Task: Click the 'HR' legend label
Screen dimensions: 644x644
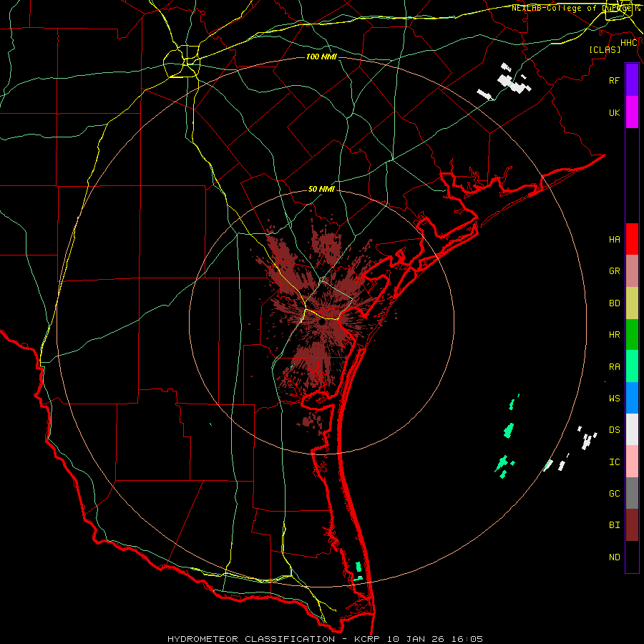Action: [x=615, y=335]
